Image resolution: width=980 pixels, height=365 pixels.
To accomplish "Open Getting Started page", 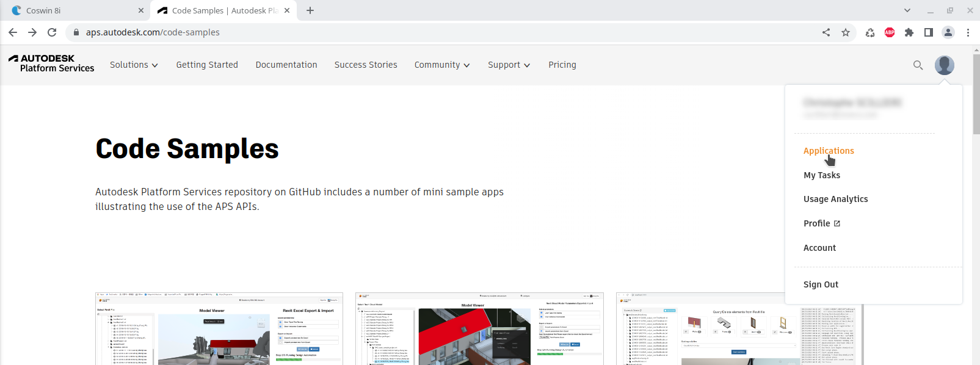I will click(x=207, y=65).
